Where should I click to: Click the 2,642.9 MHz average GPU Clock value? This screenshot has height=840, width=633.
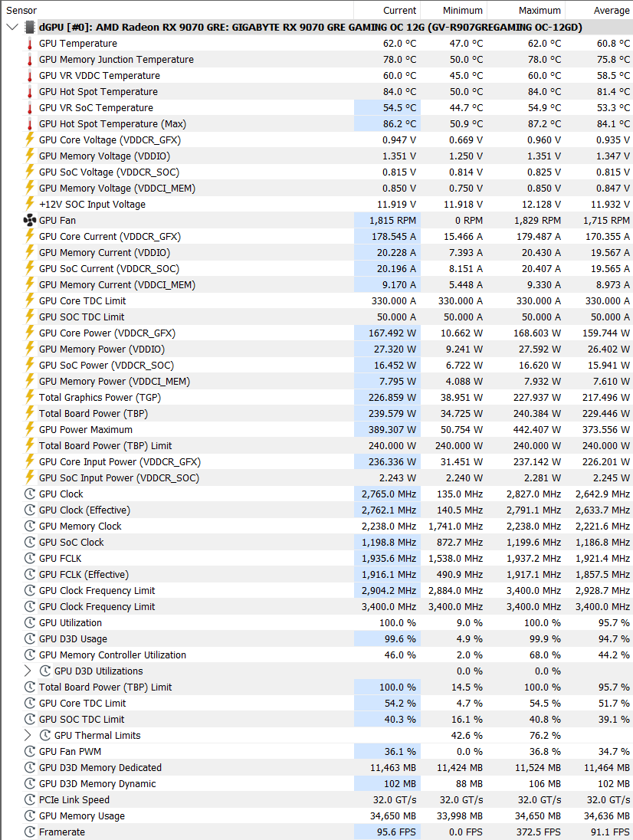pyautogui.click(x=602, y=494)
